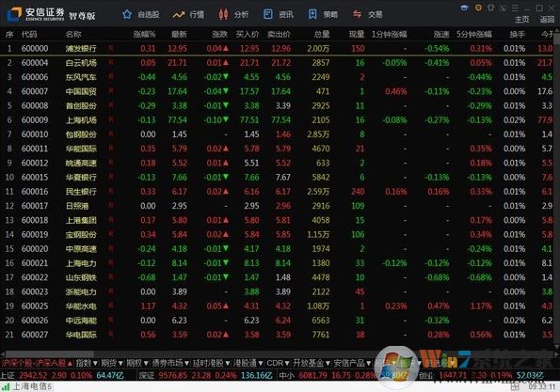560x392 pixels.
Task: Expand the CDR dropdown tab
Action: point(278,363)
